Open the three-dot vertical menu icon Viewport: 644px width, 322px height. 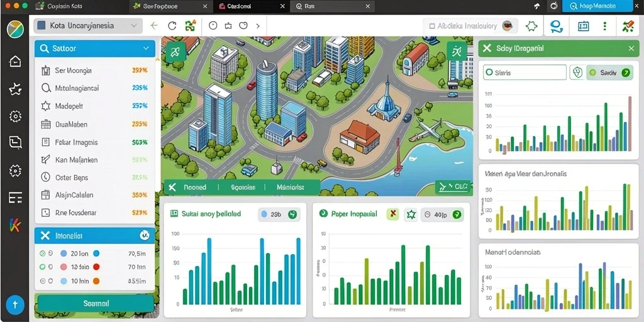click(x=604, y=26)
